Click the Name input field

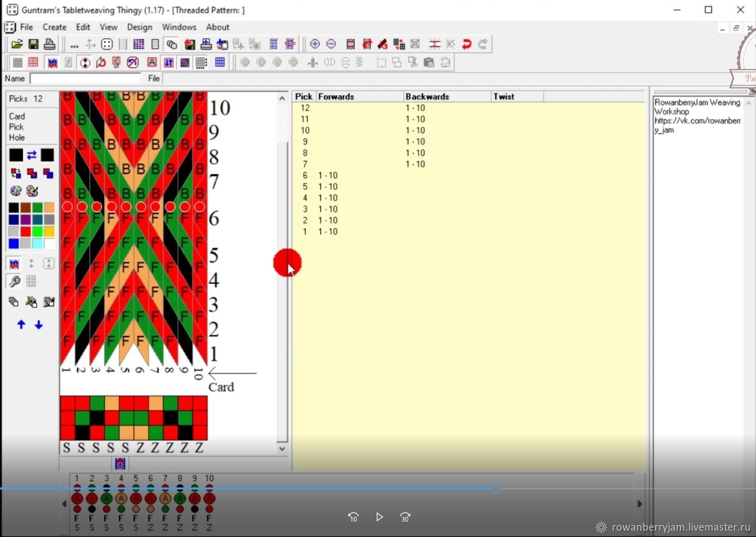point(86,78)
